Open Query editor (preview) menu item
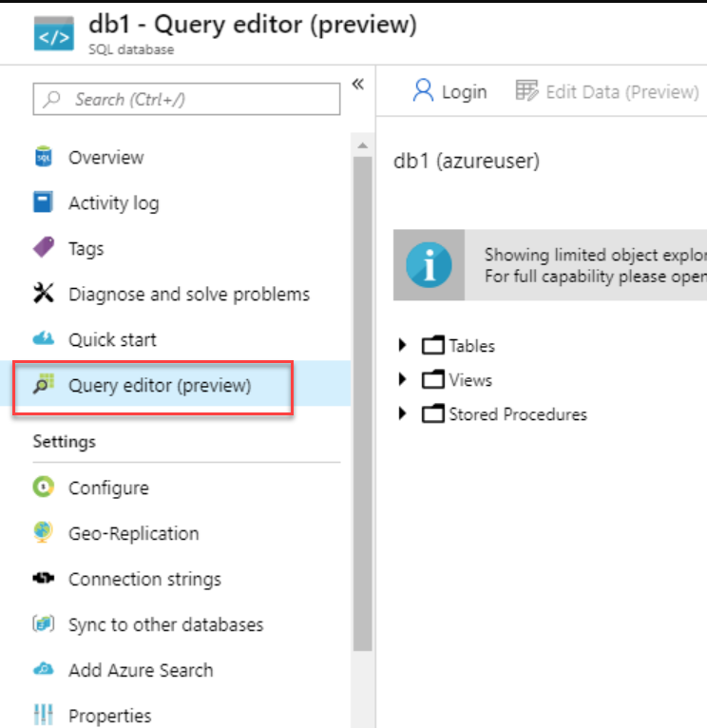This screenshot has width=707, height=728. click(x=160, y=386)
